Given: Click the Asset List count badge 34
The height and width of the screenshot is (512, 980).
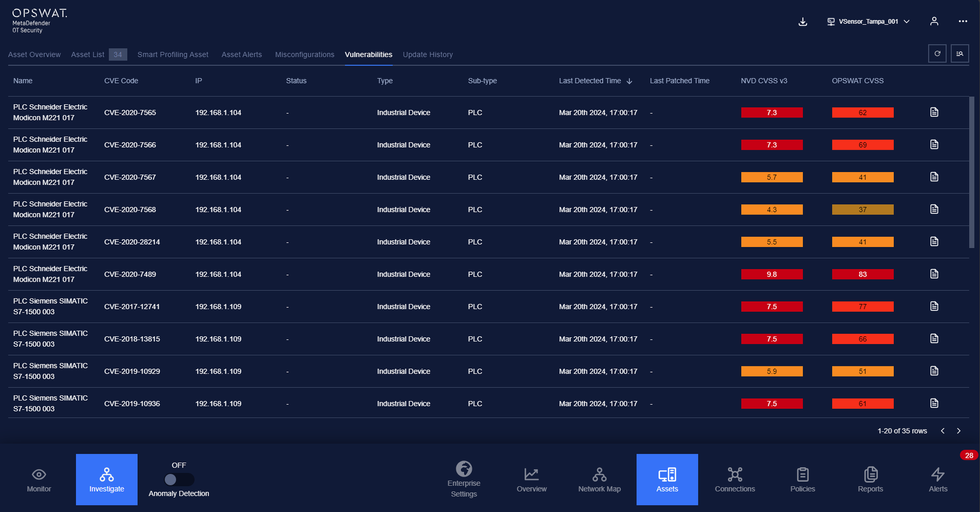Looking at the screenshot, I should 118,54.
